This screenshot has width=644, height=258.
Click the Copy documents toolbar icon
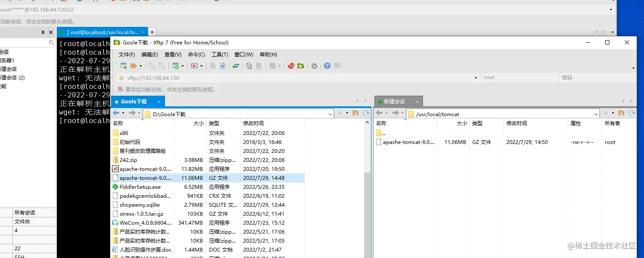249,66
